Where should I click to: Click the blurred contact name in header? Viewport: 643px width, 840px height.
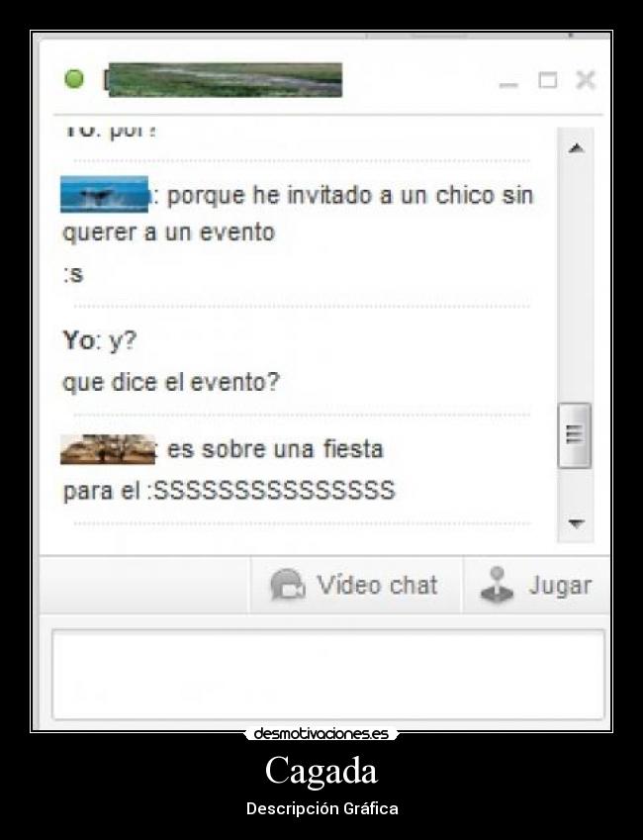tap(224, 80)
